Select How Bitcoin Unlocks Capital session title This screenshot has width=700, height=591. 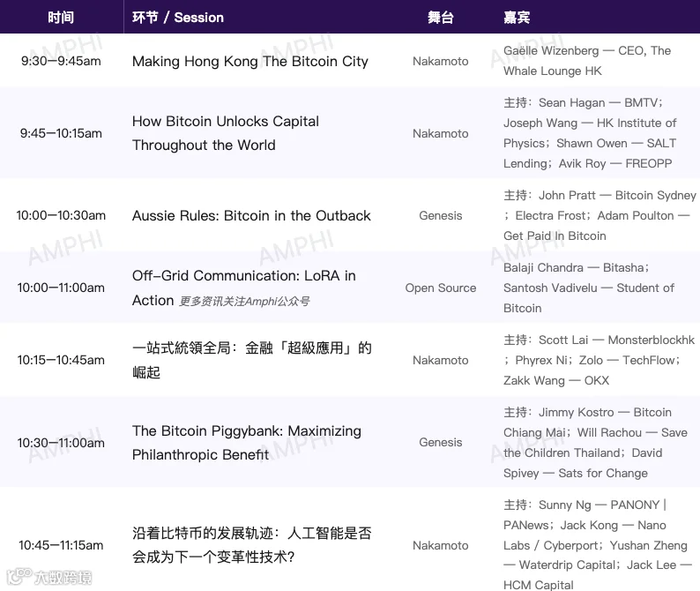click(x=226, y=133)
